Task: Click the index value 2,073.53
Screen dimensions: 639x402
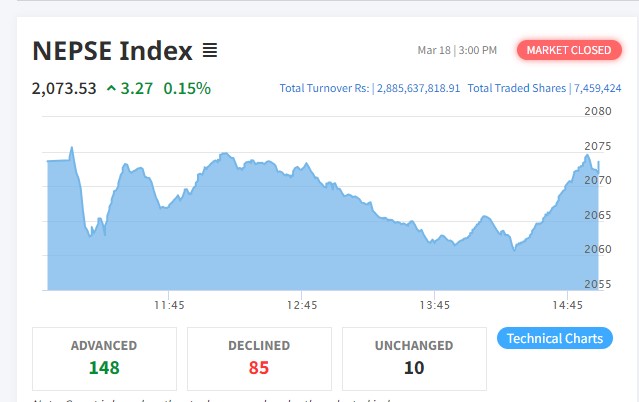Action: (64, 88)
